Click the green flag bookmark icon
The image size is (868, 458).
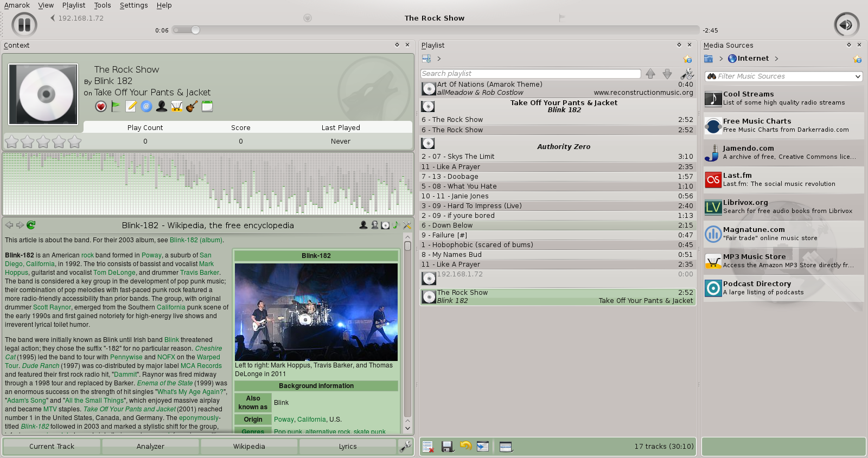point(116,106)
